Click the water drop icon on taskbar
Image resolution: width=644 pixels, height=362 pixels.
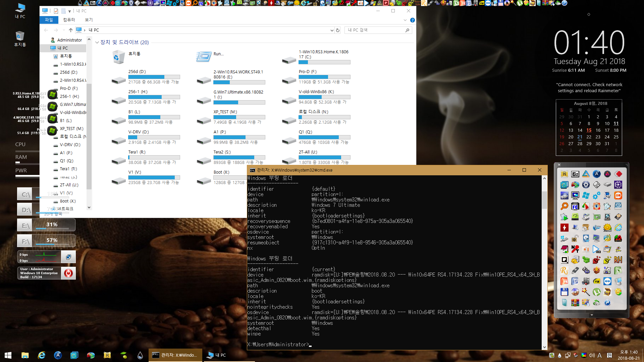tap(140, 355)
